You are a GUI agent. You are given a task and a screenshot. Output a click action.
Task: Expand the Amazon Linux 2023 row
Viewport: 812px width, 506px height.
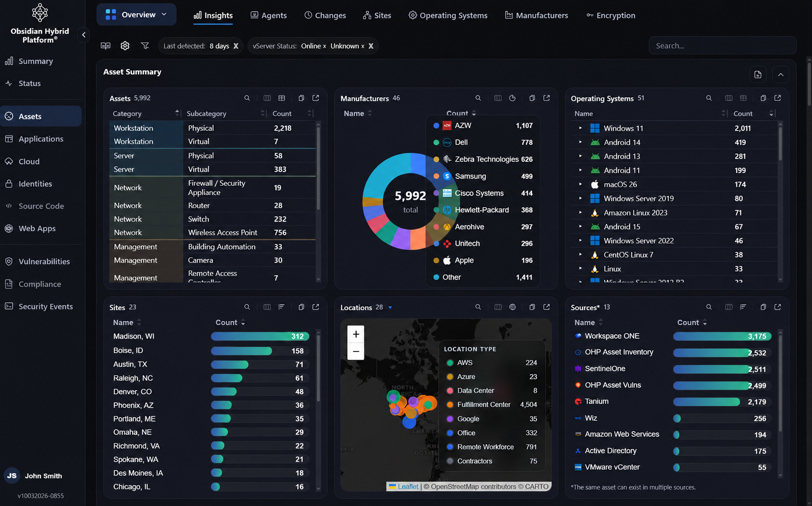(x=580, y=212)
